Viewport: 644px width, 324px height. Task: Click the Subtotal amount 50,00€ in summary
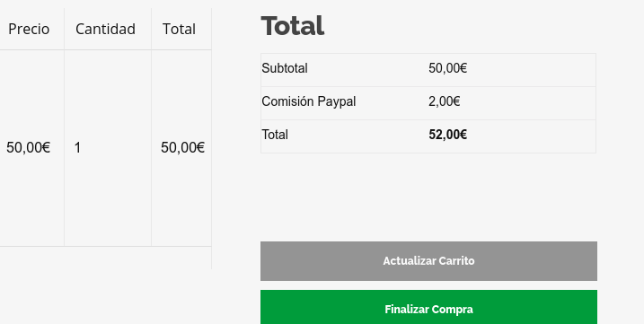tap(447, 68)
